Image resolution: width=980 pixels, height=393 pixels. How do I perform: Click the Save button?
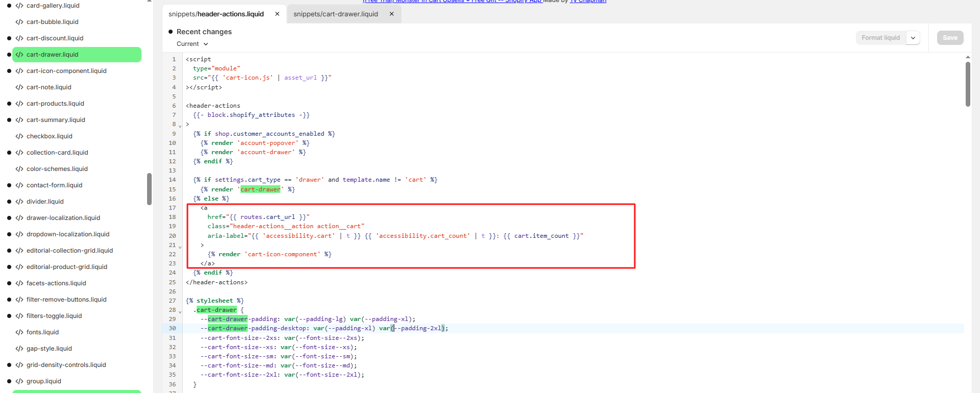950,38
